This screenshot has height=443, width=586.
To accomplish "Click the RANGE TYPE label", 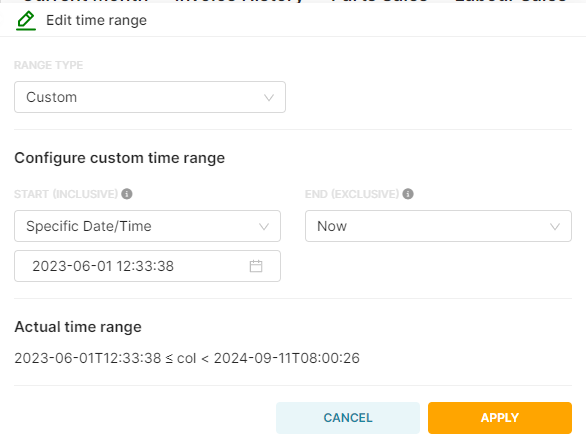I will tap(49, 65).
